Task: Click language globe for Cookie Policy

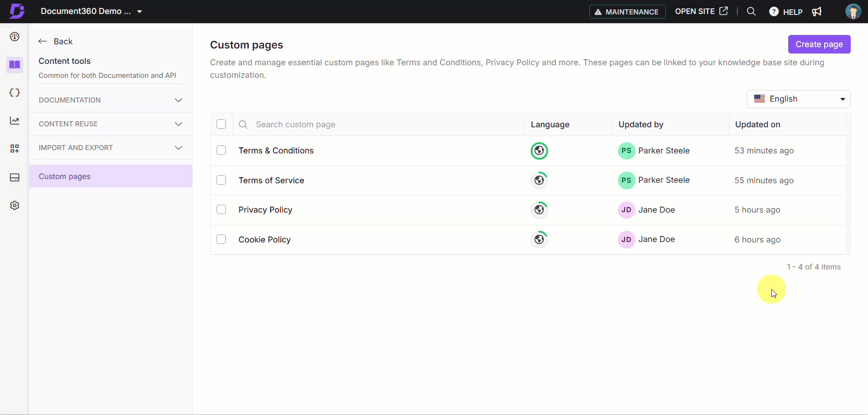Action: pos(539,240)
